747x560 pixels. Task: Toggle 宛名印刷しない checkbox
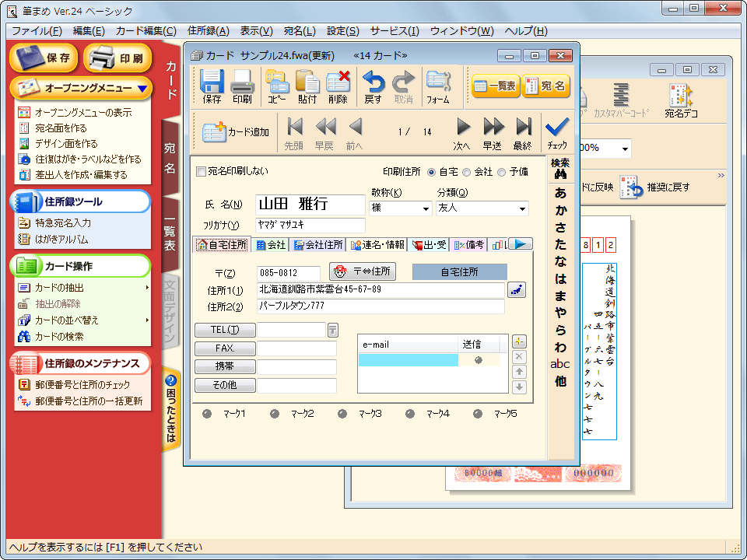click(201, 171)
